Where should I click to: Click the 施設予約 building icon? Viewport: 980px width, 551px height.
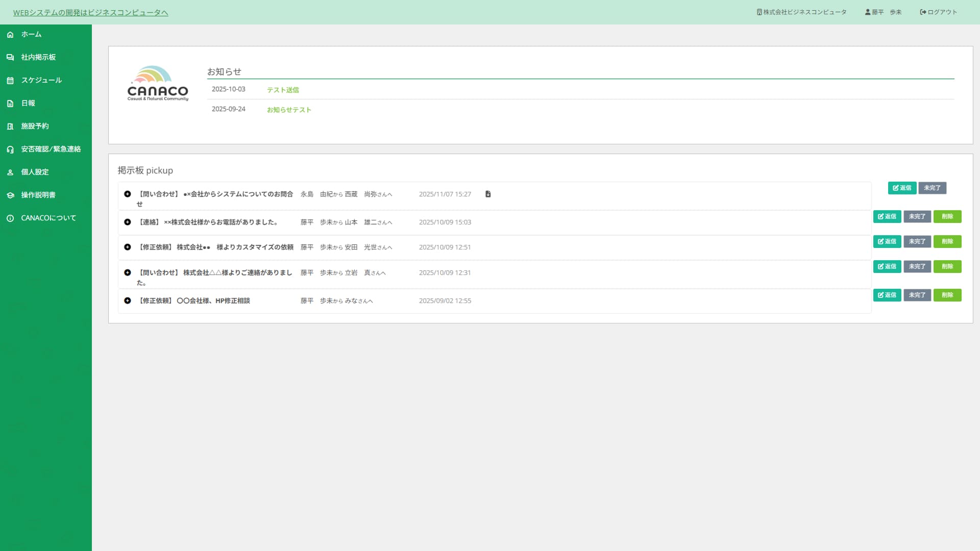pos(10,127)
